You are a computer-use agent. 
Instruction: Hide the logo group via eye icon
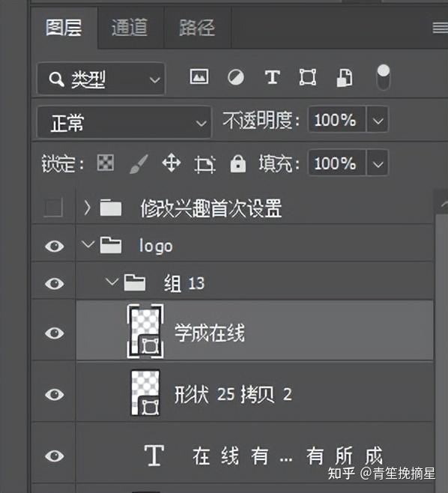55,246
